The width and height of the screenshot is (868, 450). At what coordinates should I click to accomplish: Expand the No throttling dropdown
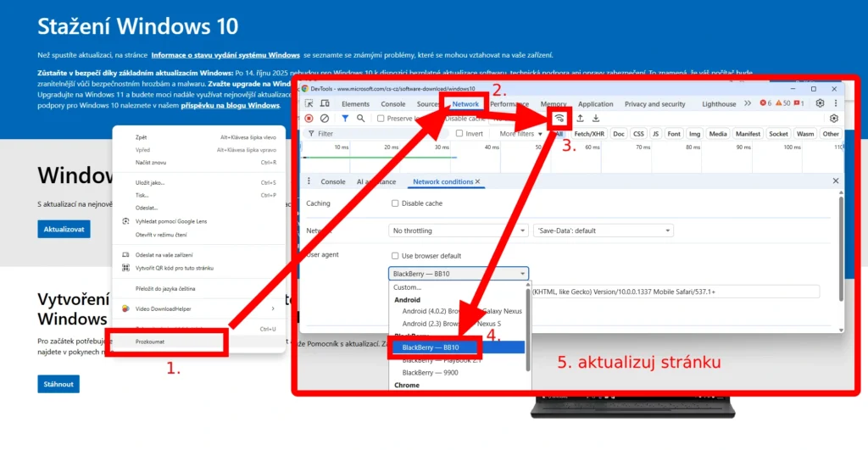[x=459, y=231]
